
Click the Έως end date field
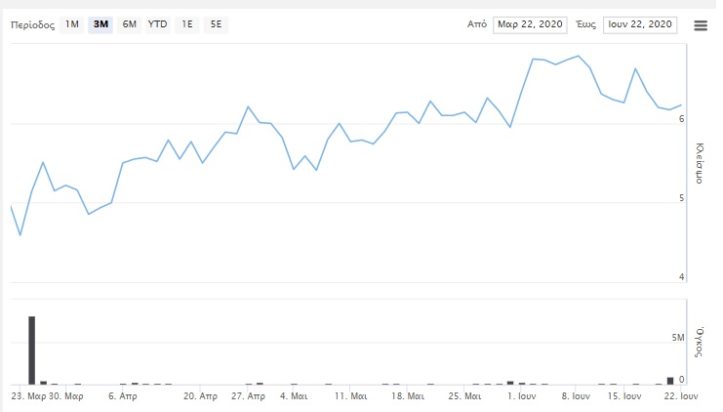640,25
